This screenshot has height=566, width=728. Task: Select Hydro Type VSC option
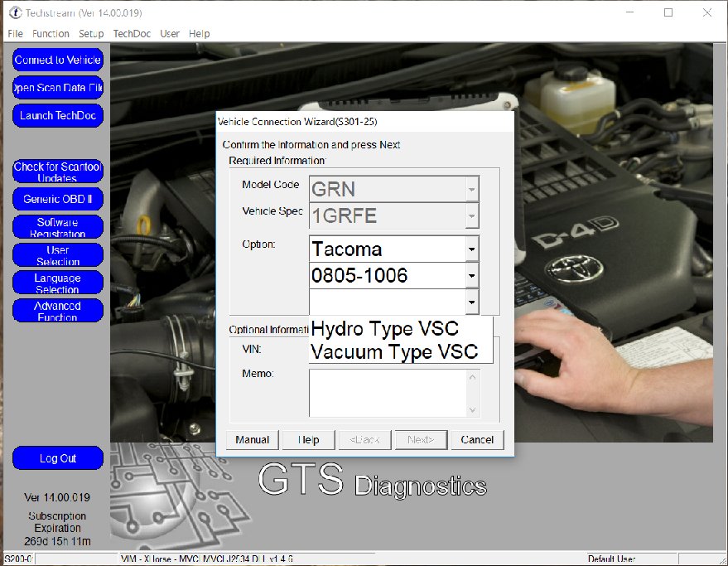pos(401,328)
